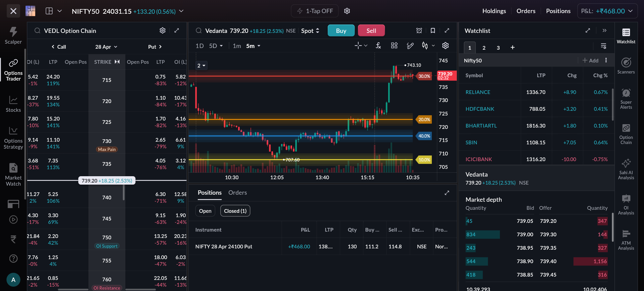
Task: Open VEDL Option Chain settings gear
Action: (x=163, y=31)
